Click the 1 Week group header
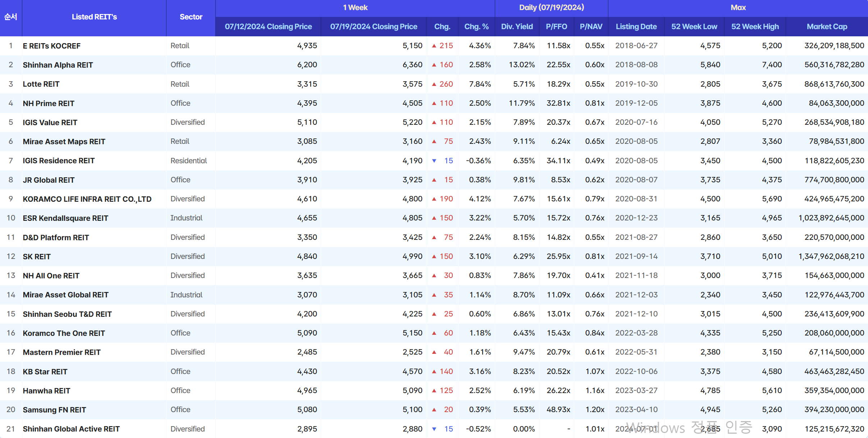This screenshot has width=868, height=438. coord(355,8)
